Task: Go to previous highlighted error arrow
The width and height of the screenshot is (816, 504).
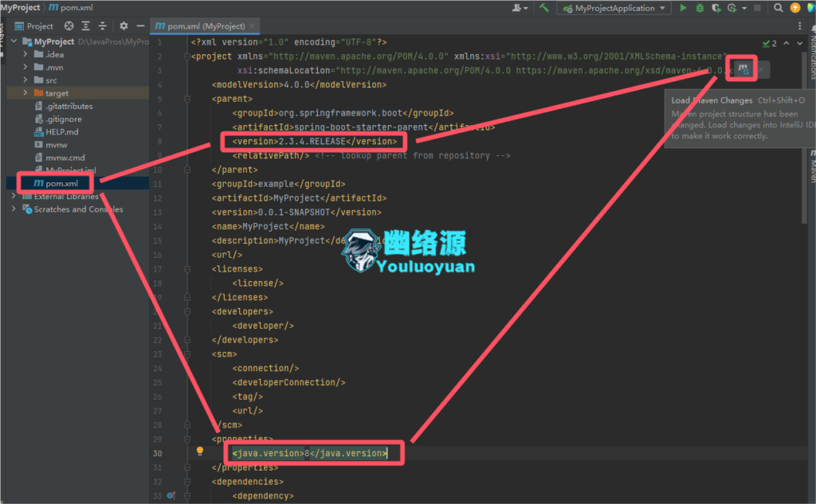Action: [x=787, y=43]
